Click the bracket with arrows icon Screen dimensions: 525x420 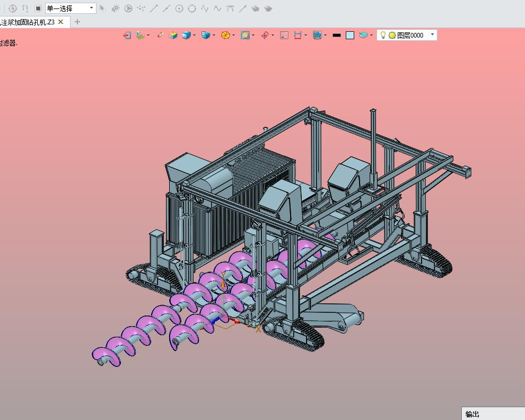(25, 8)
